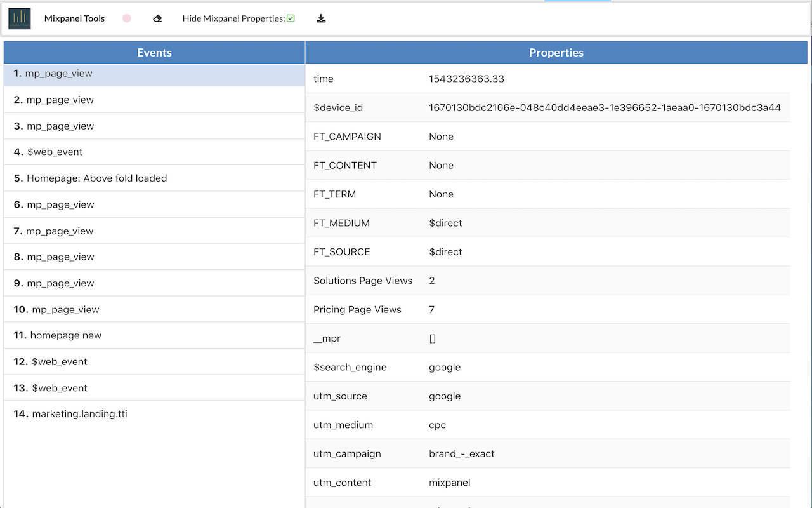The width and height of the screenshot is (812, 508).
Task: Click the Pricing Page Views property
Action: (357, 309)
